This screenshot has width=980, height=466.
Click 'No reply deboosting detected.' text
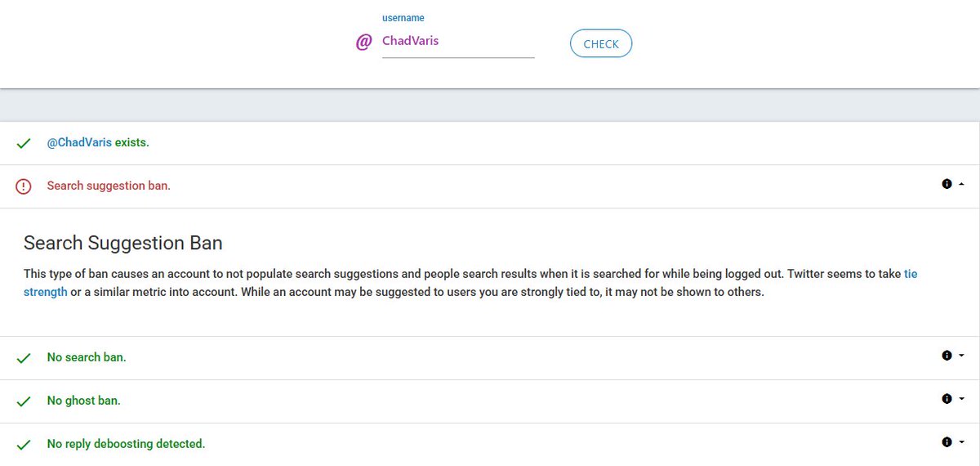126,444
